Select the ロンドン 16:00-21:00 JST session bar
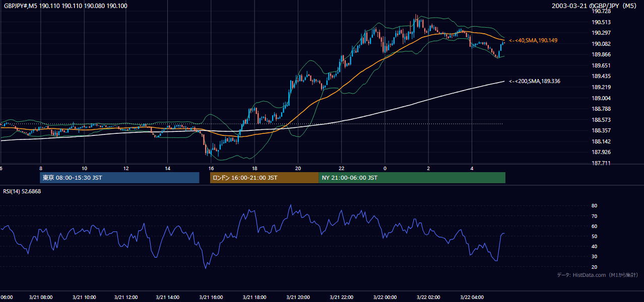Image resolution: width=644 pixels, height=302 pixels. click(264, 178)
